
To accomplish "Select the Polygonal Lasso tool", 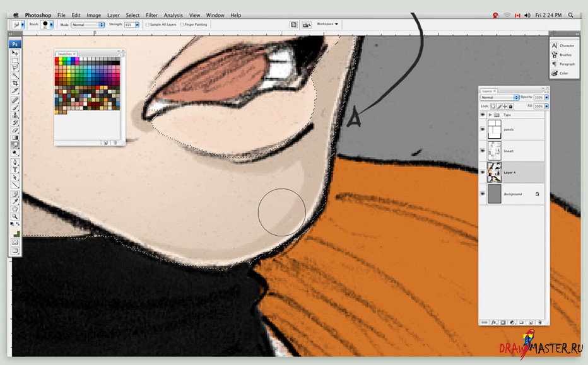I will coord(15,68).
